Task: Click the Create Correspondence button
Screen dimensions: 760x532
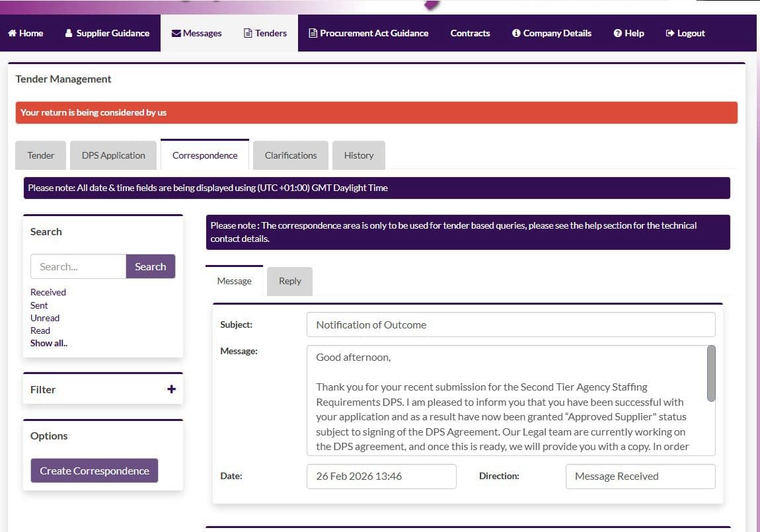Action: 95,471
